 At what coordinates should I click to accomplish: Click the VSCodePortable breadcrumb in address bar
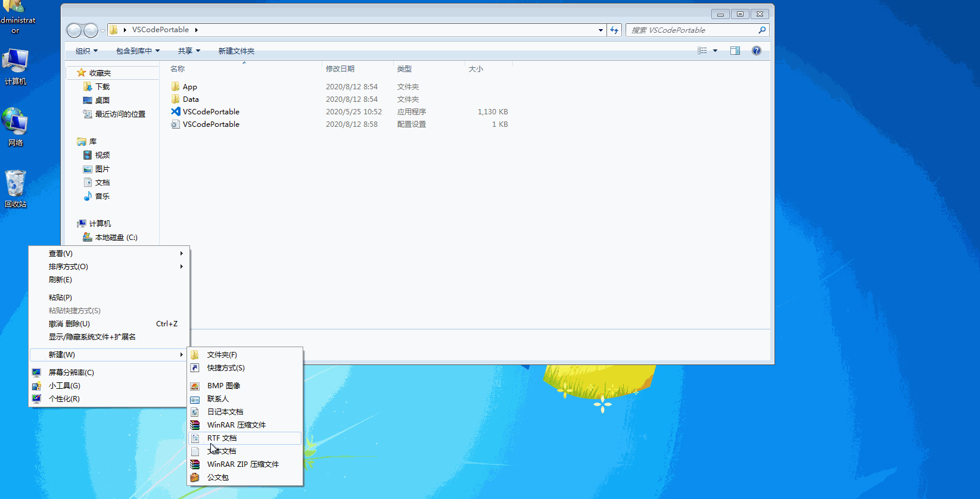[160, 30]
